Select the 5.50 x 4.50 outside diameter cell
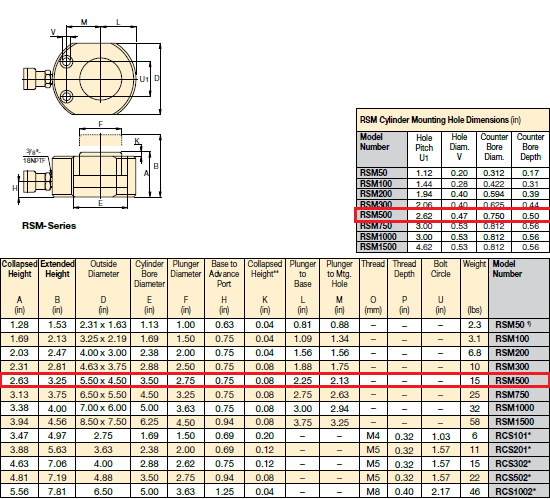 (103, 380)
